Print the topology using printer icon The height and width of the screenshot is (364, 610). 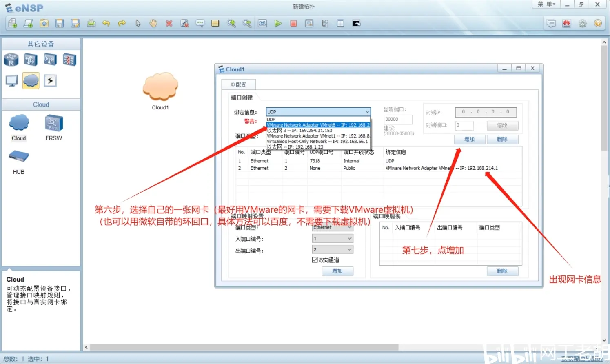(91, 23)
